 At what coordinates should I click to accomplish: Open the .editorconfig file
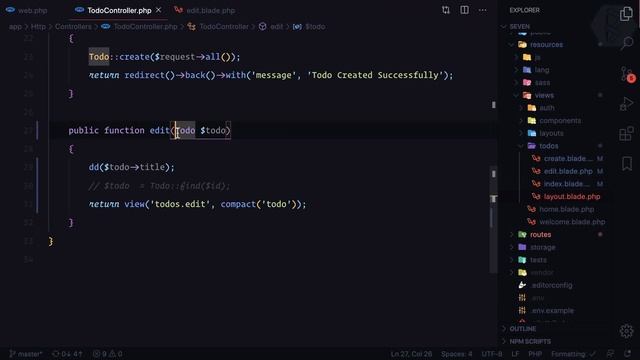coord(551,285)
